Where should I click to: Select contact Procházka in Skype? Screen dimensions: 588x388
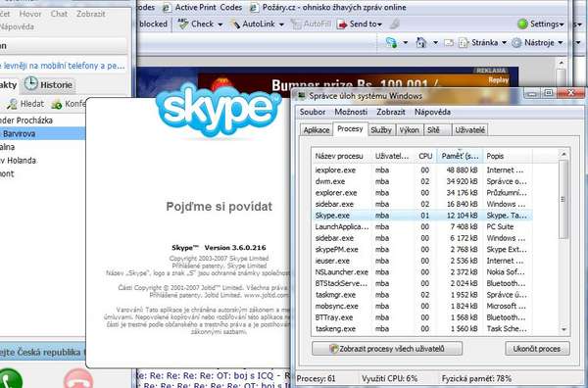click(x=42, y=121)
